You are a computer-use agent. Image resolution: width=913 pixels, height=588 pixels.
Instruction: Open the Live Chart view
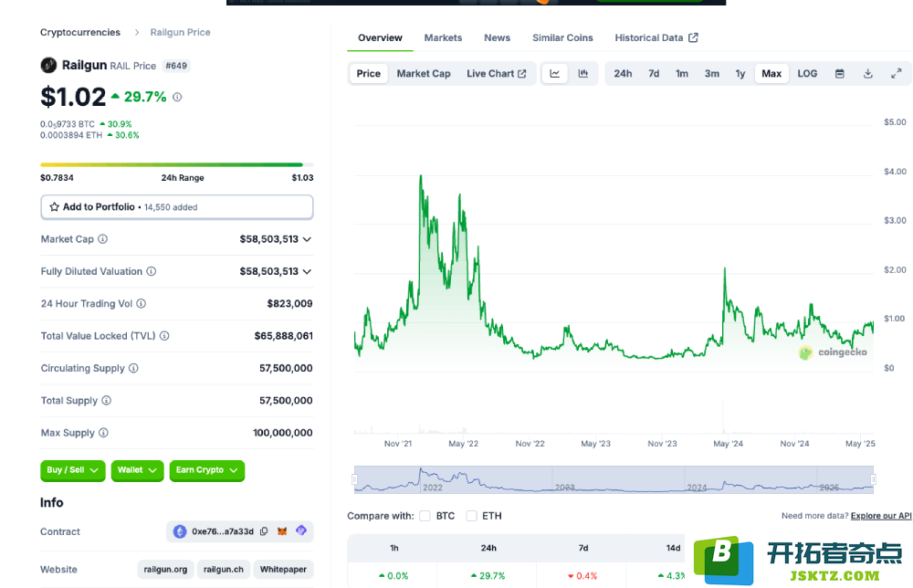coord(496,73)
